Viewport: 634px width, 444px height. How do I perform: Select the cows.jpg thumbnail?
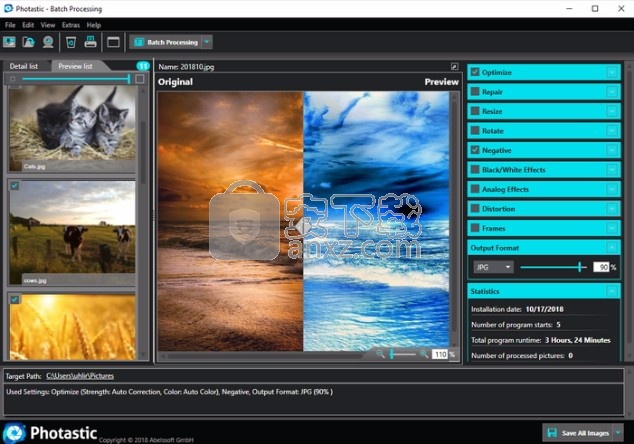pos(72,233)
